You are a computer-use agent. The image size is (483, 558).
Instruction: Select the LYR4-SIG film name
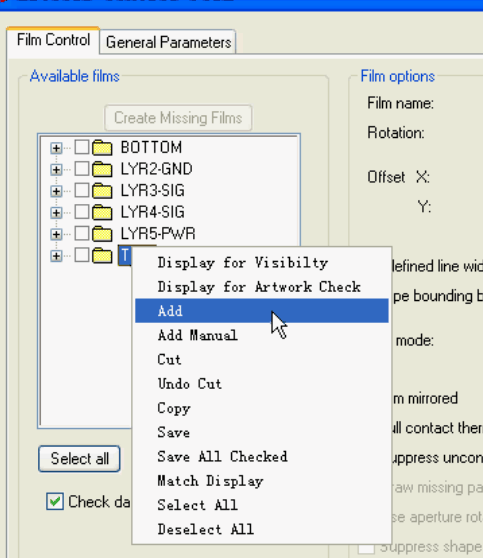[x=152, y=212]
